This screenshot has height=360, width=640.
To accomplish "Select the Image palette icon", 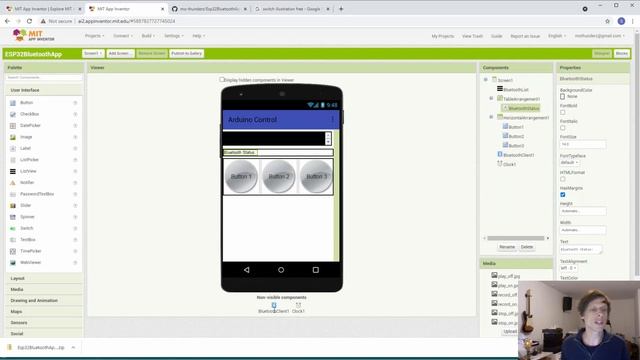I will click(x=13, y=137).
